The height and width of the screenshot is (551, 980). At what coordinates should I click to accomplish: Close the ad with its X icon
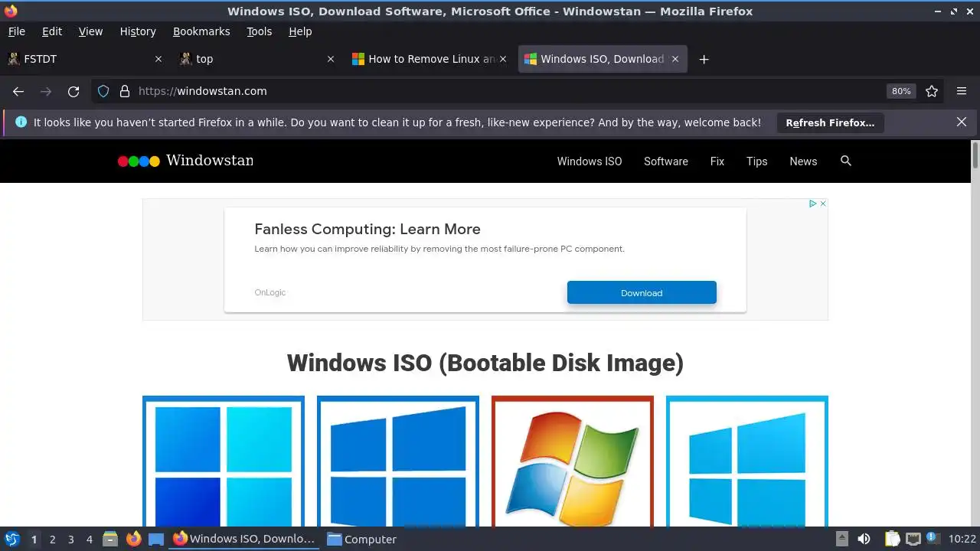pos(823,204)
